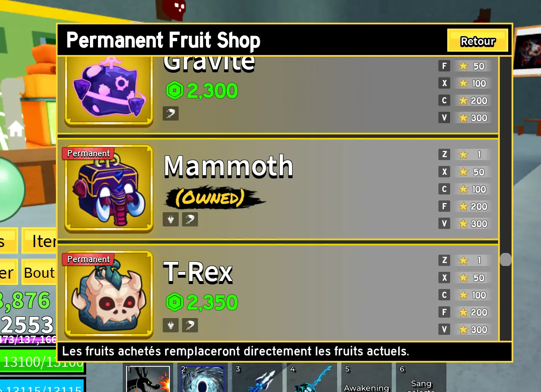
Task: Select hotbar slot 2 portal ability
Action: tap(203, 379)
